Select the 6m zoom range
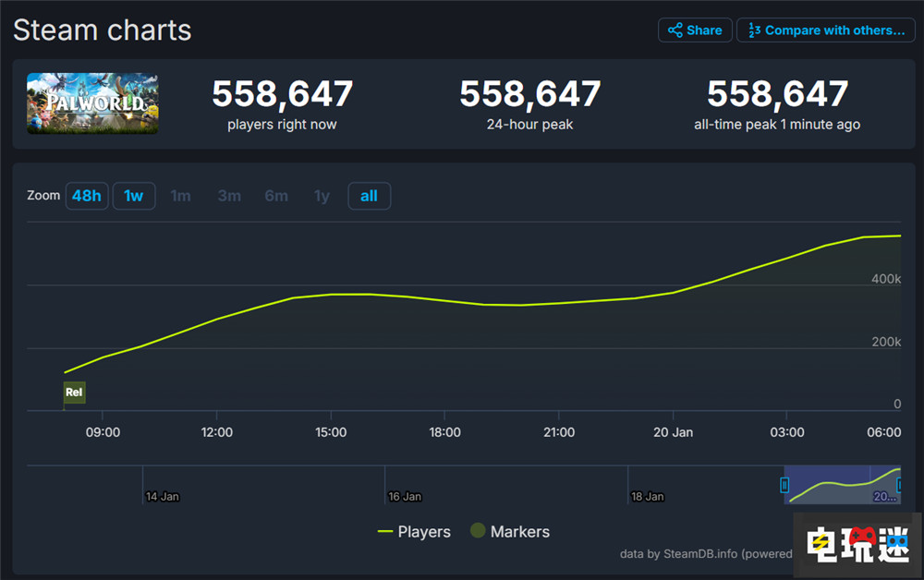This screenshot has height=580, width=924. 276,196
